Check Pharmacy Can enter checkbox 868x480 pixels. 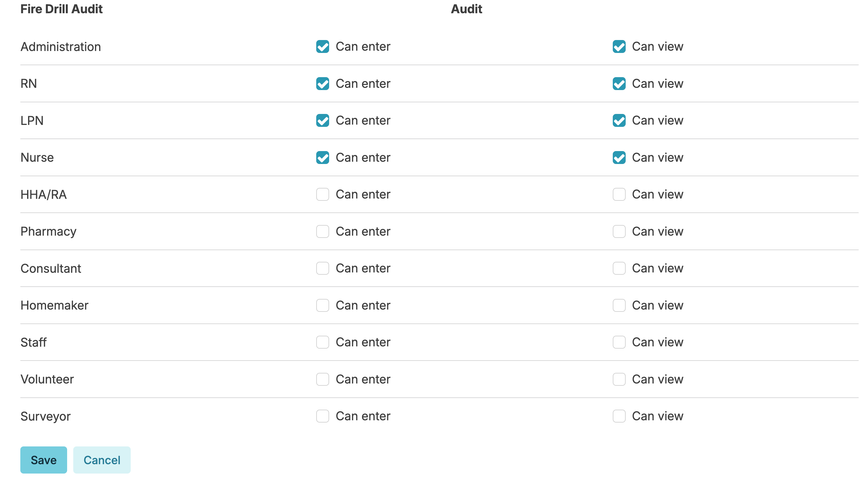[322, 231]
